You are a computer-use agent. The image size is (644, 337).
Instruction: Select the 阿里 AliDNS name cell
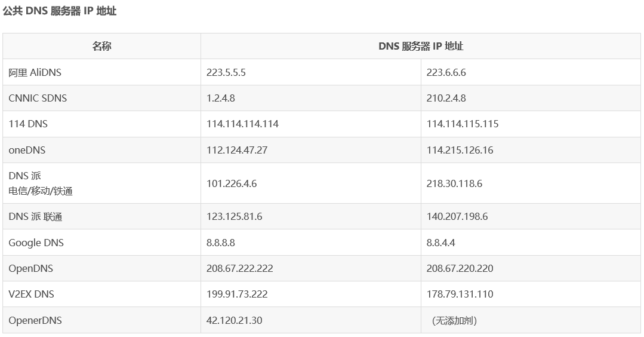coord(102,72)
